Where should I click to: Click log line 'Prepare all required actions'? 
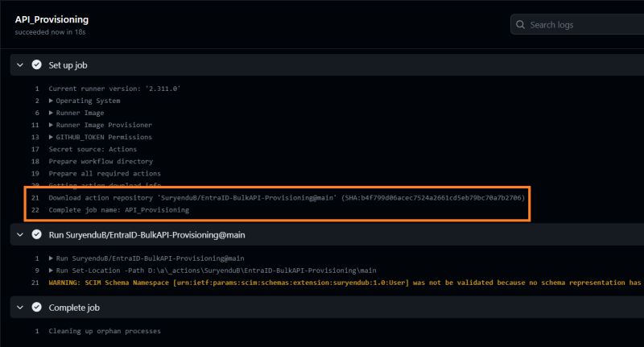click(x=105, y=173)
